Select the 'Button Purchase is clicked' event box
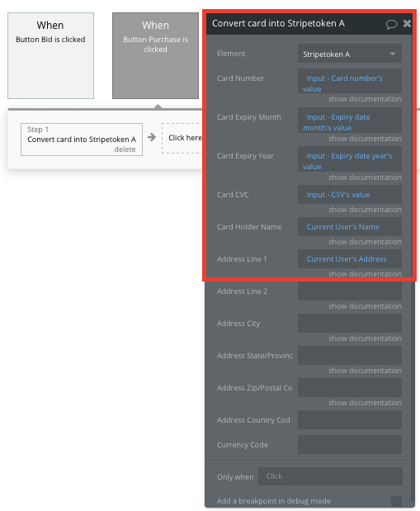420x511 pixels. click(x=155, y=56)
